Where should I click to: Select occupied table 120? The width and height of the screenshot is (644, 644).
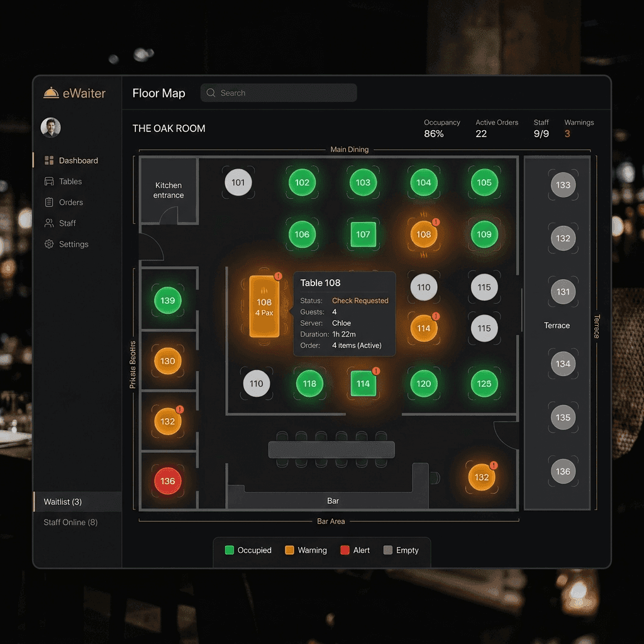(x=423, y=384)
